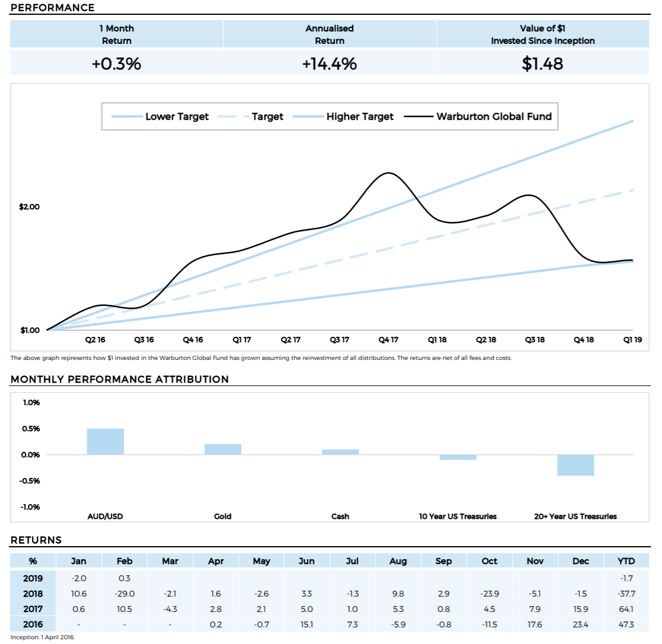Click the PERFORMANCE section heading
The image size is (662, 644).
[x=52, y=8]
